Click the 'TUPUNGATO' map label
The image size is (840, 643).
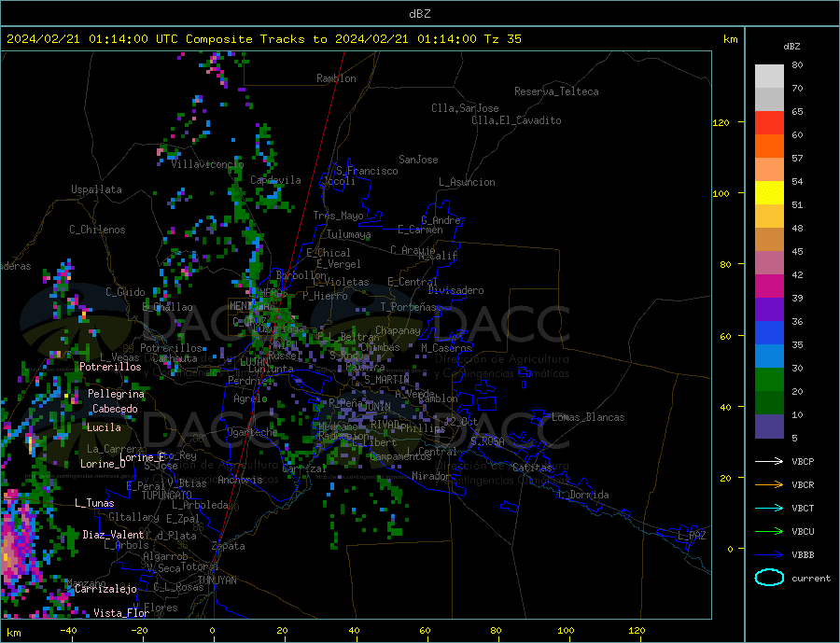click(x=167, y=496)
